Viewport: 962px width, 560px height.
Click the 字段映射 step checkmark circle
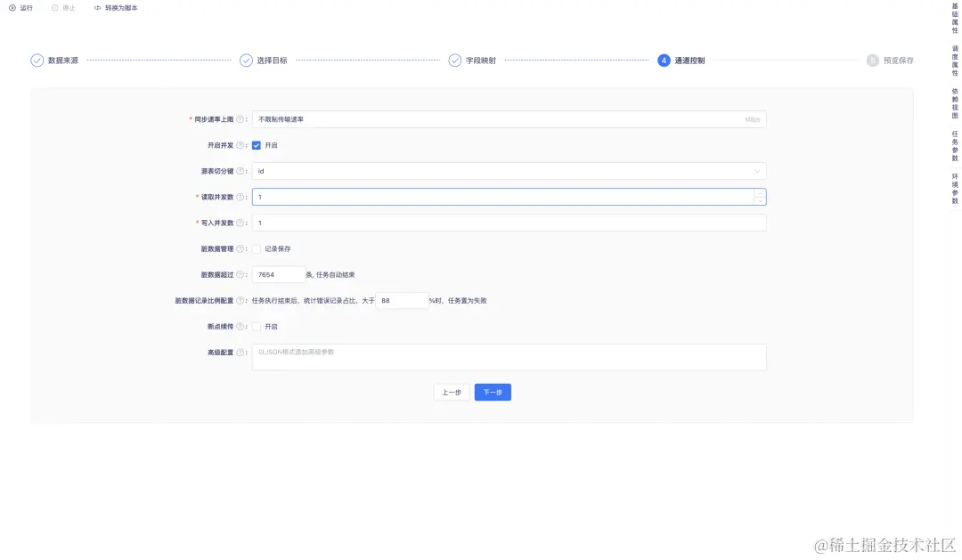tap(454, 61)
